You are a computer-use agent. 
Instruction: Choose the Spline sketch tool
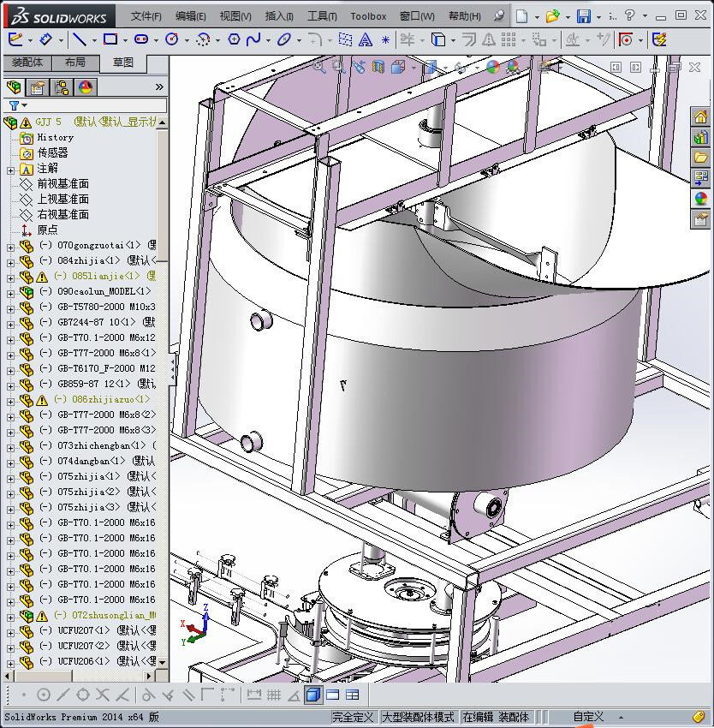253,39
